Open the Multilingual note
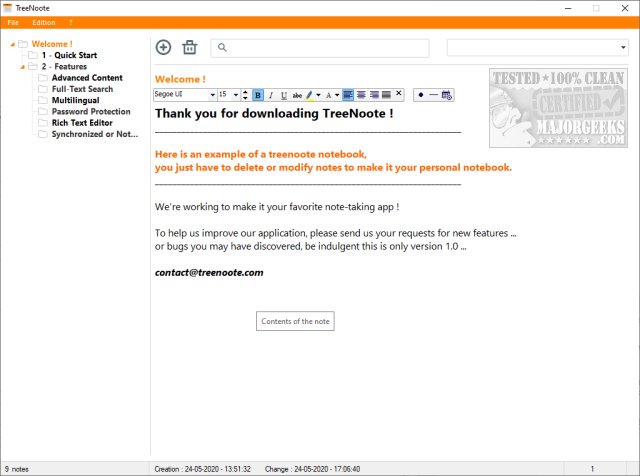Viewport: 640px width, 476px height. click(76, 100)
